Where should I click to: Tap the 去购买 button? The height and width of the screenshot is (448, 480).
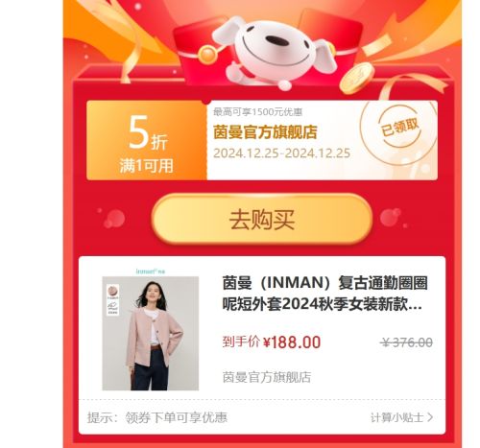click(262, 220)
